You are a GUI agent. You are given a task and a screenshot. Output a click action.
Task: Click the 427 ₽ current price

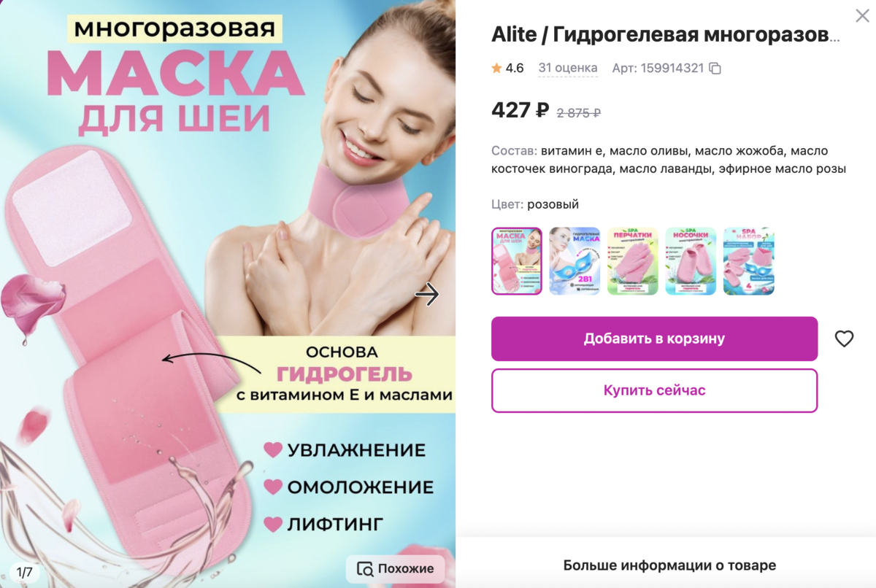(520, 111)
